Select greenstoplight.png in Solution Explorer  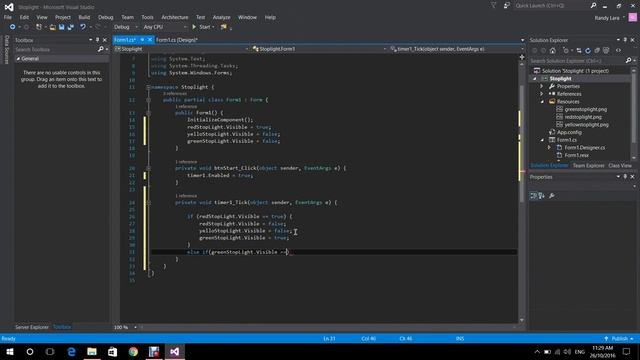point(585,109)
